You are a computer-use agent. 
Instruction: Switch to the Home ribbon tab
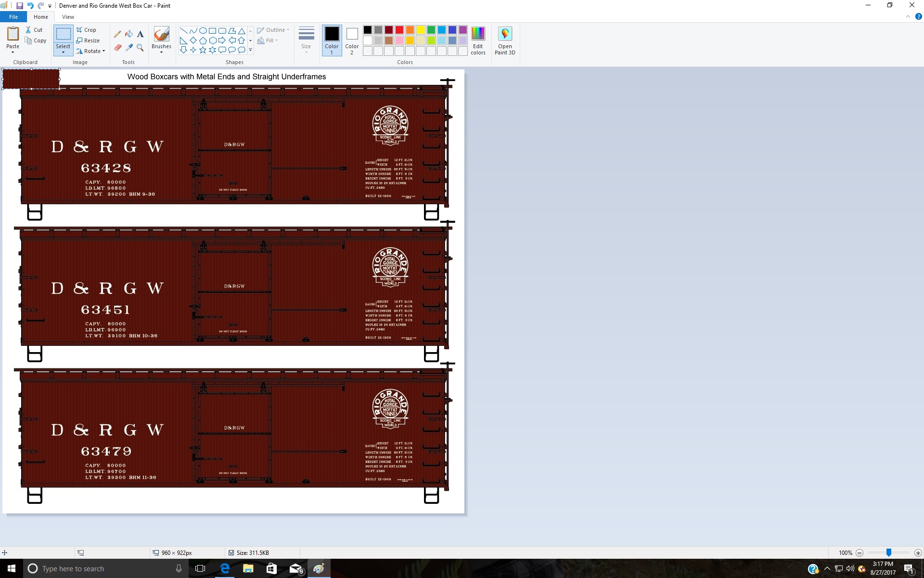[x=41, y=17]
